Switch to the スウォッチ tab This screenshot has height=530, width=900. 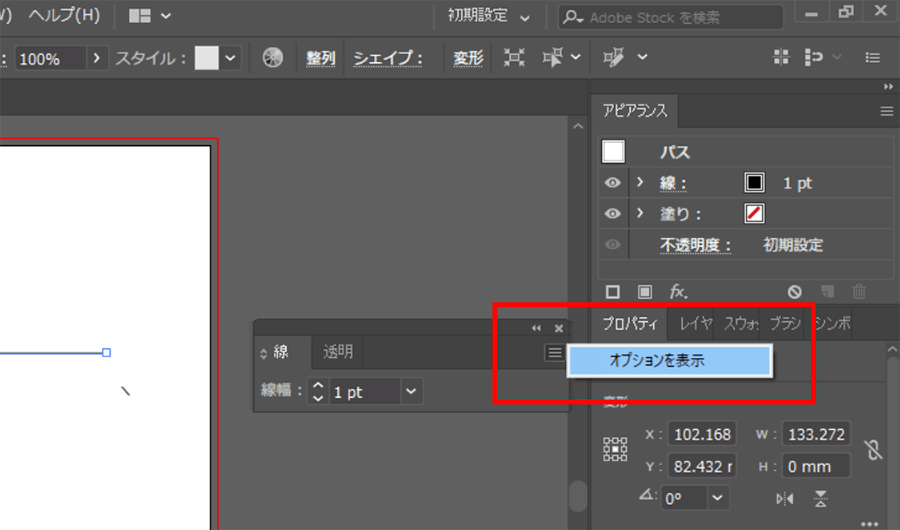(740, 323)
